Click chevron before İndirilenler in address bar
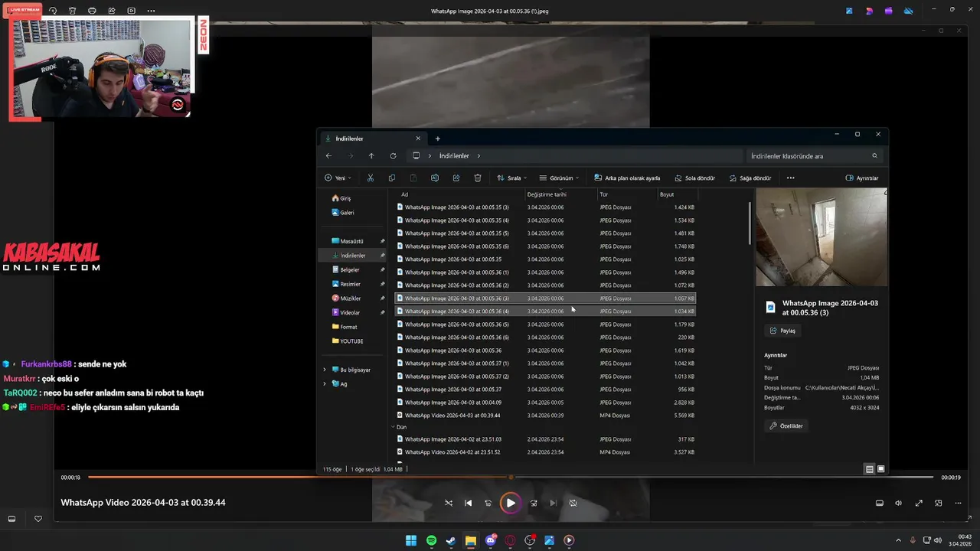 pyautogui.click(x=429, y=156)
